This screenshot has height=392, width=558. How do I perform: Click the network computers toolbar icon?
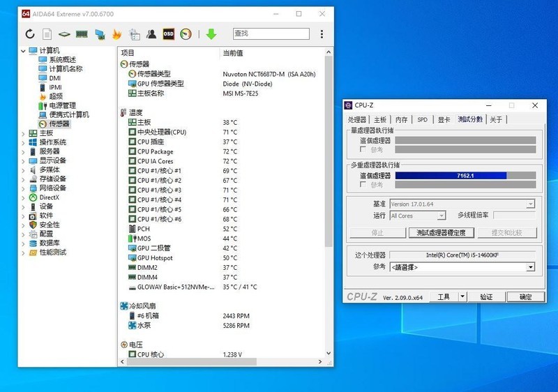click(x=100, y=34)
